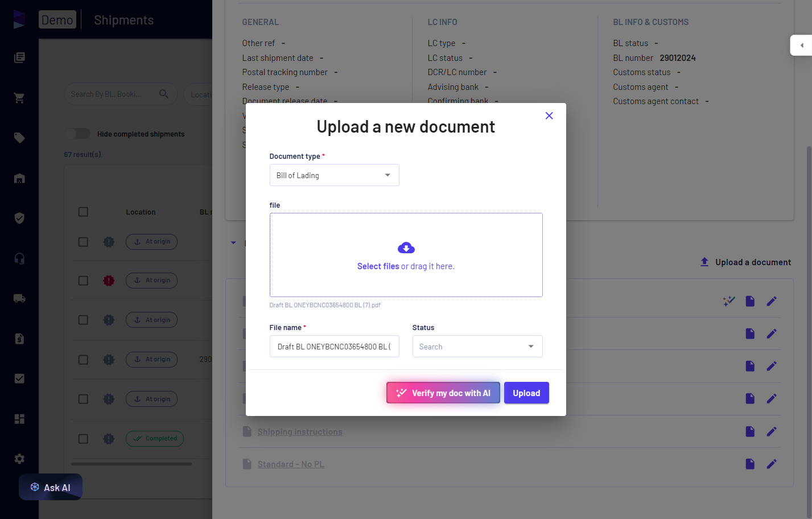Close the Upload a new document dialog
The image size is (812, 519).
point(549,116)
